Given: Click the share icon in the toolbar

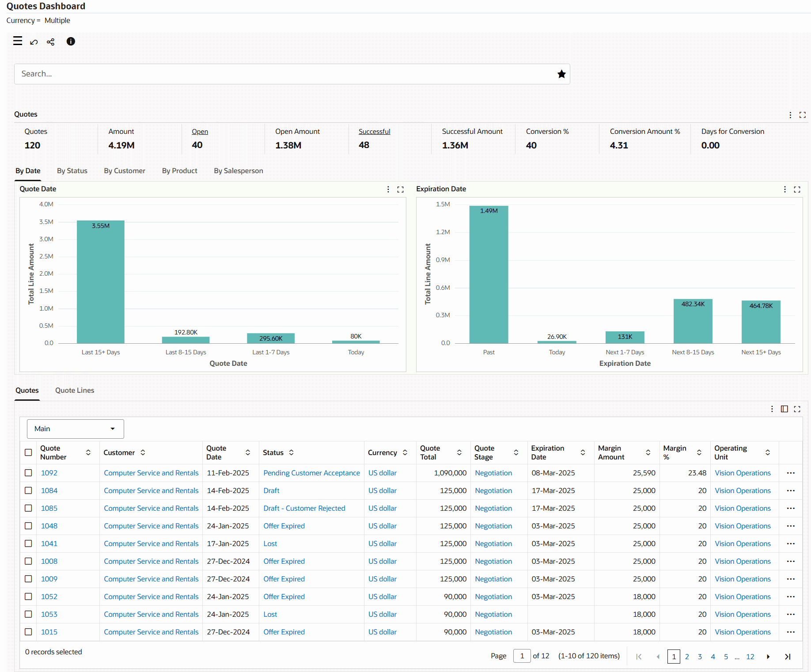Looking at the screenshot, I should (x=51, y=42).
